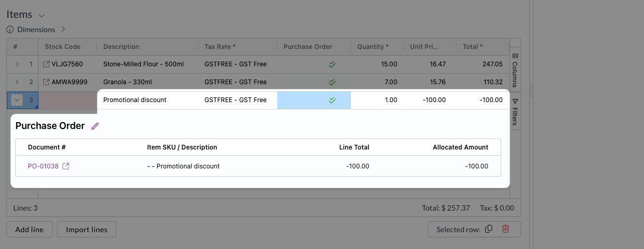Click purchase order checkmark for Granola row
The height and width of the screenshot is (249, 644).
332,82
